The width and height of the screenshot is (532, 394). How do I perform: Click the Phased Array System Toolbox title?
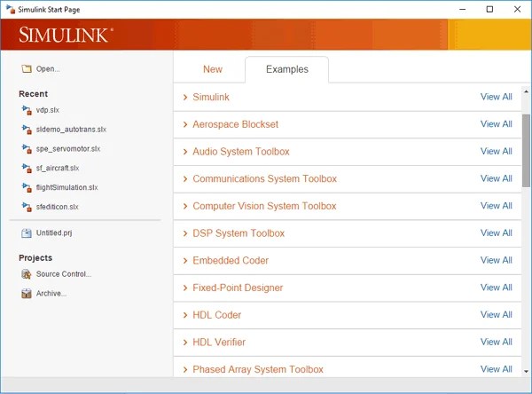[258, 369]
